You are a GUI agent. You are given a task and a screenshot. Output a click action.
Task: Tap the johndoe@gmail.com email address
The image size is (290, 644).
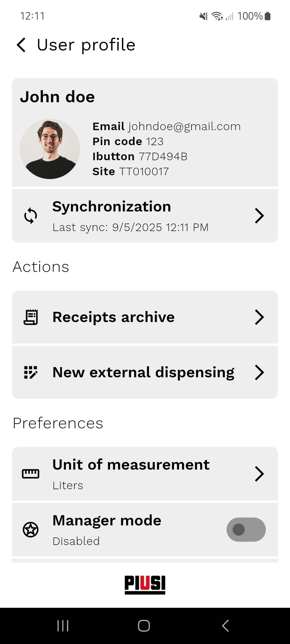point(184,126)
